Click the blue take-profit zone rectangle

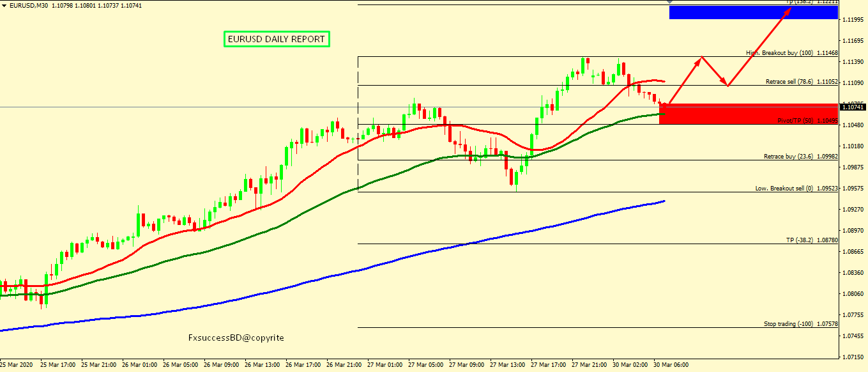point(753,12)
